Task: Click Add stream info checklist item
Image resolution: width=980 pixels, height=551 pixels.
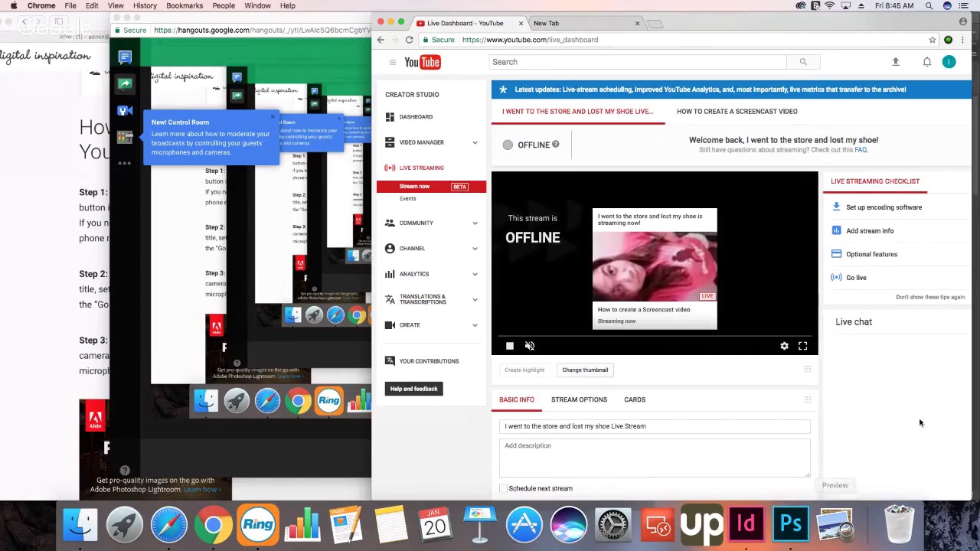Action: click(870, 230)
